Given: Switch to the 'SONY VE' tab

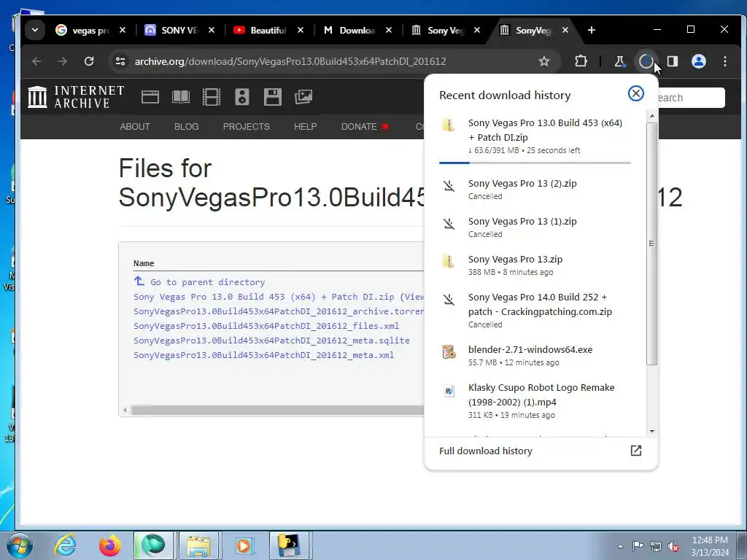Looking at the screenshot, I should 171,30.
